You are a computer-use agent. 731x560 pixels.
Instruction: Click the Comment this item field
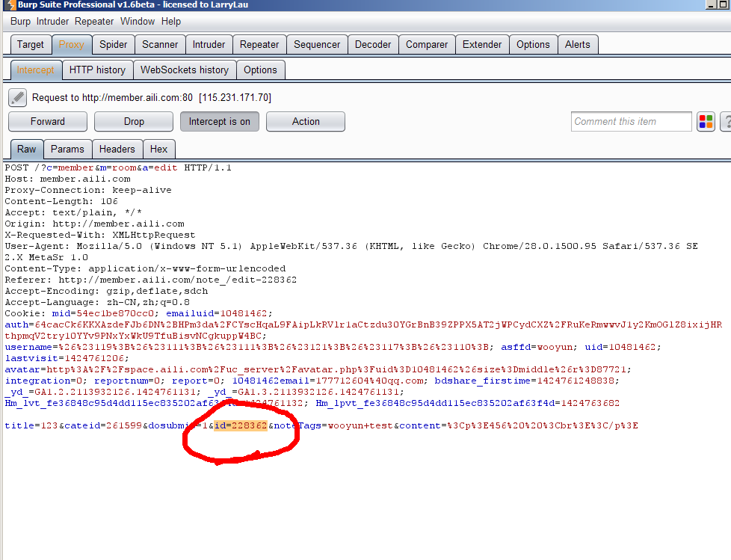coord(632,122)
